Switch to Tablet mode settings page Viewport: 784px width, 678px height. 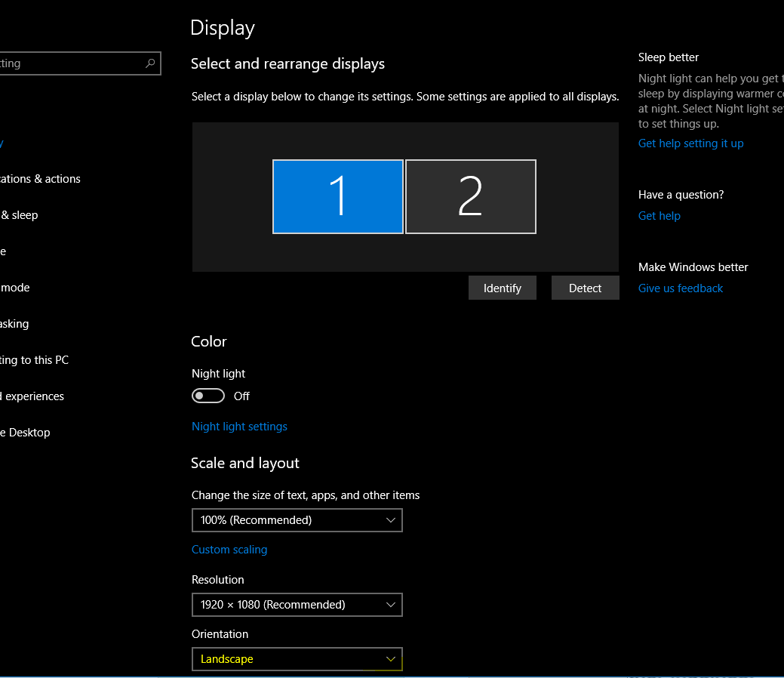15,288
